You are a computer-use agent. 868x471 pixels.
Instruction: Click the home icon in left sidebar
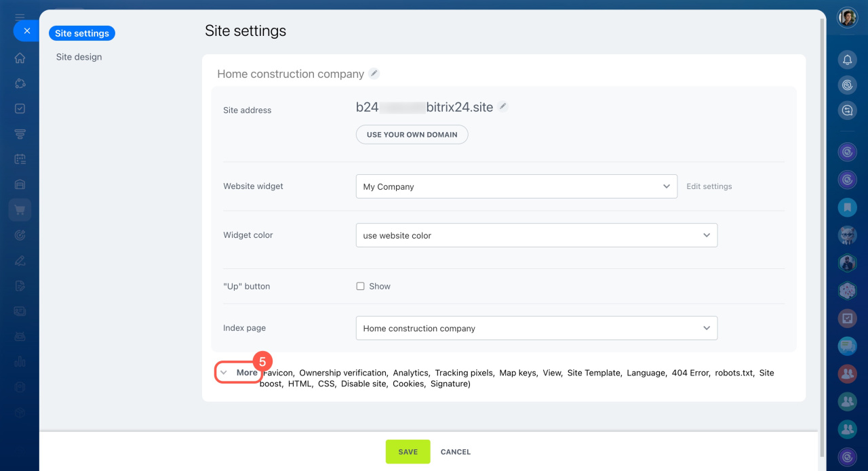[20, 58]
